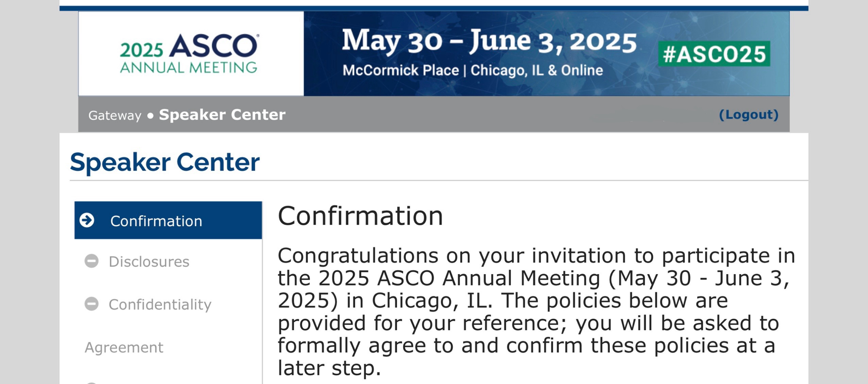
Task: Click the green ANNUAL MEETING text in the logo
Action: tap(189, 68)
